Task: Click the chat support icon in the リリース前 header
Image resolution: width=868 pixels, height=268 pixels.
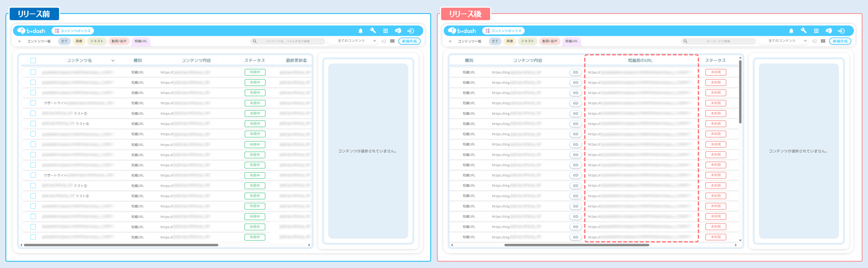Action: (x=398, y=31)
